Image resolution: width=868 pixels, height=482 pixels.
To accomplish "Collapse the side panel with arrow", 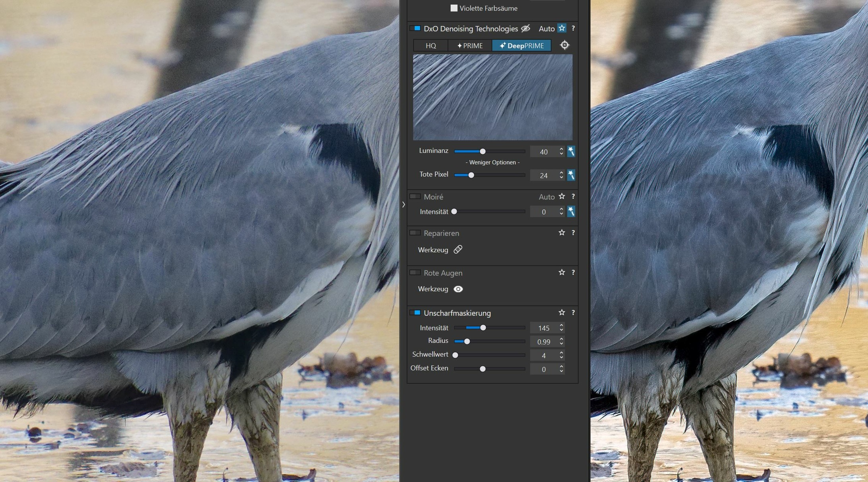I will tap(403, 204).
